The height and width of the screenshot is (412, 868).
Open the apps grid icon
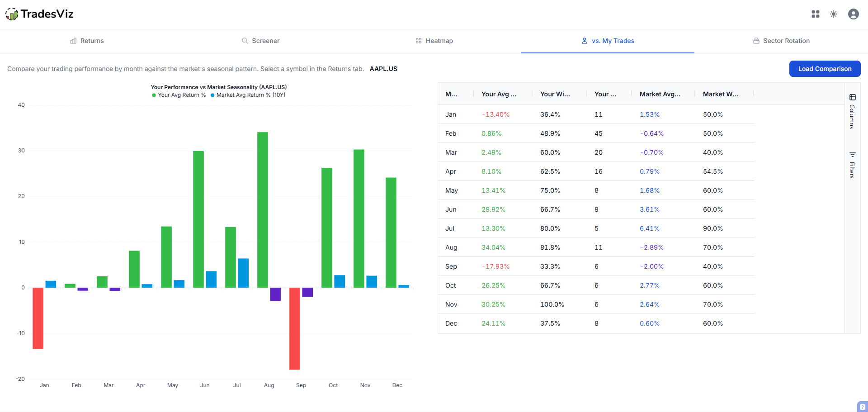(816, 14)
